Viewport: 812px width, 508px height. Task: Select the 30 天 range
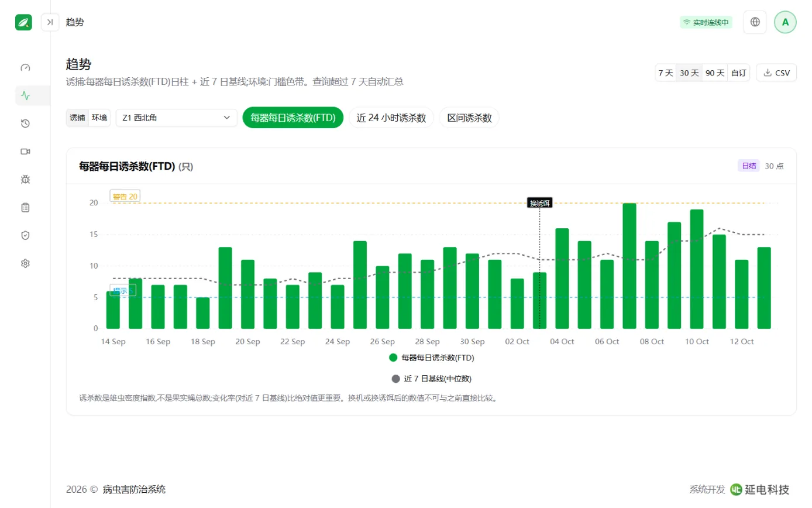point(689,73)
